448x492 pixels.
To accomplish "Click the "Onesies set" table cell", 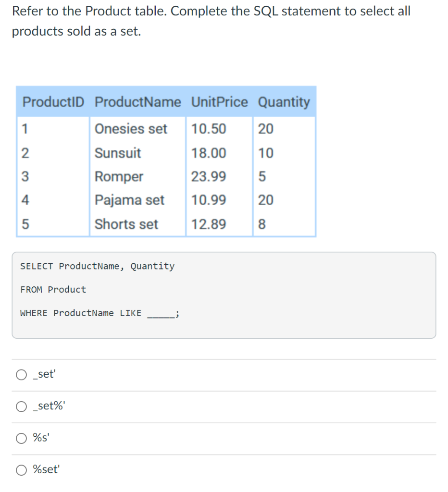I will [x=131, y=129].
